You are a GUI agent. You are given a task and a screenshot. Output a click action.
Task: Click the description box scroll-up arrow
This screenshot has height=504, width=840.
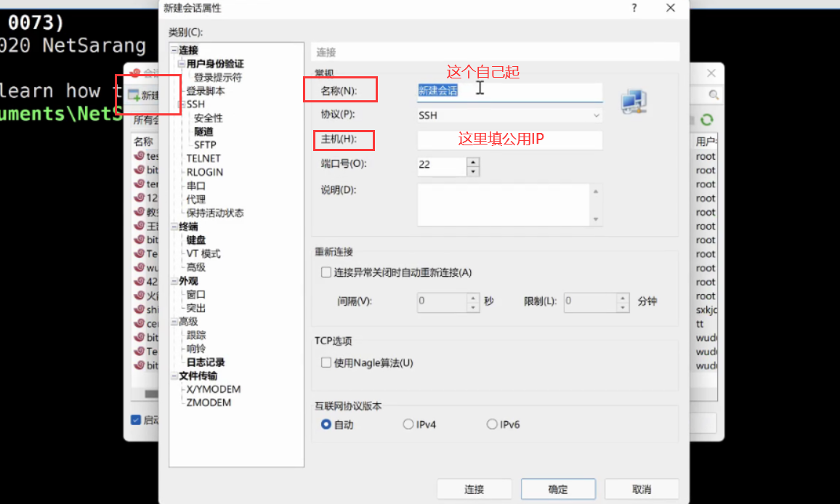pyautogui.click(x=596, y=191)
